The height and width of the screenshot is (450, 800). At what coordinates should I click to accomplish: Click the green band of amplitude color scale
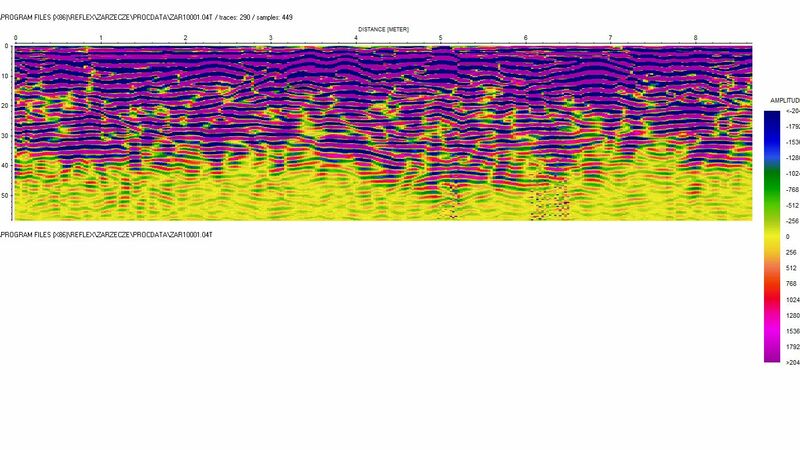pyautogui.click(x=772, y=185)
